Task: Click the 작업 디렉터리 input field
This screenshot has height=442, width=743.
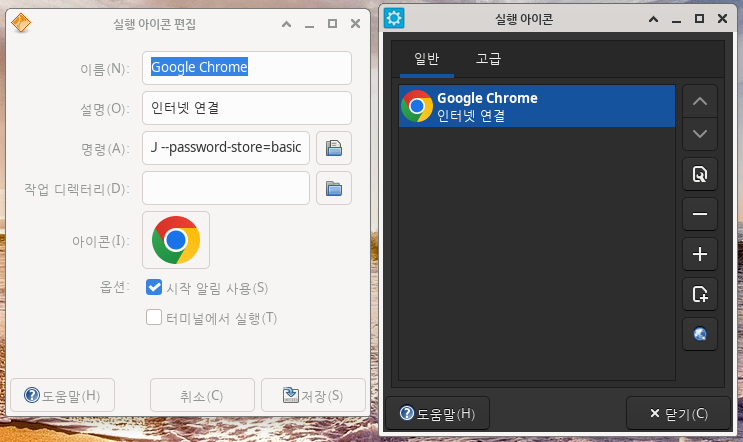Action: tap(226, 189)
